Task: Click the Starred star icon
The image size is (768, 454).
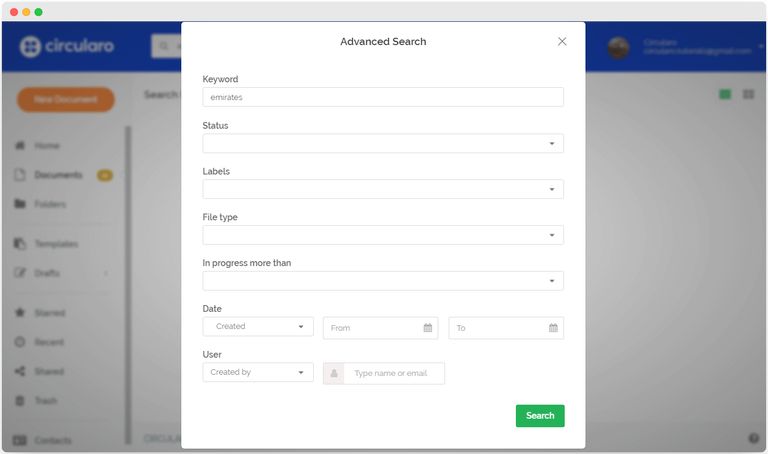Action: pos(20,313)
